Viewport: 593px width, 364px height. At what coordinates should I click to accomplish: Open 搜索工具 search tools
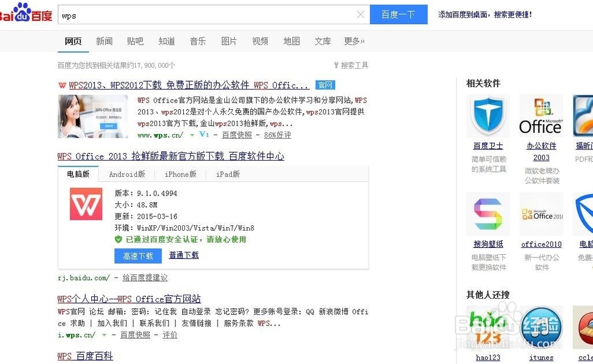[x=351, y=65]
